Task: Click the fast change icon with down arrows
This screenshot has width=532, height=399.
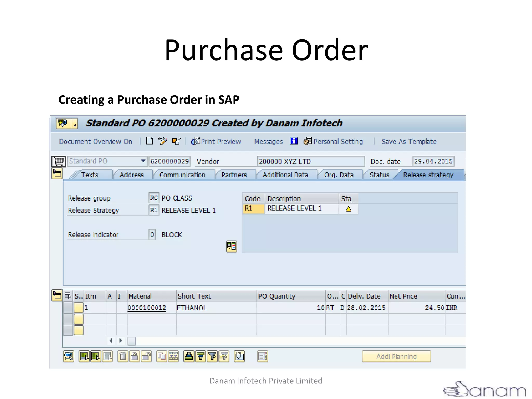Action: pos(173,356)
